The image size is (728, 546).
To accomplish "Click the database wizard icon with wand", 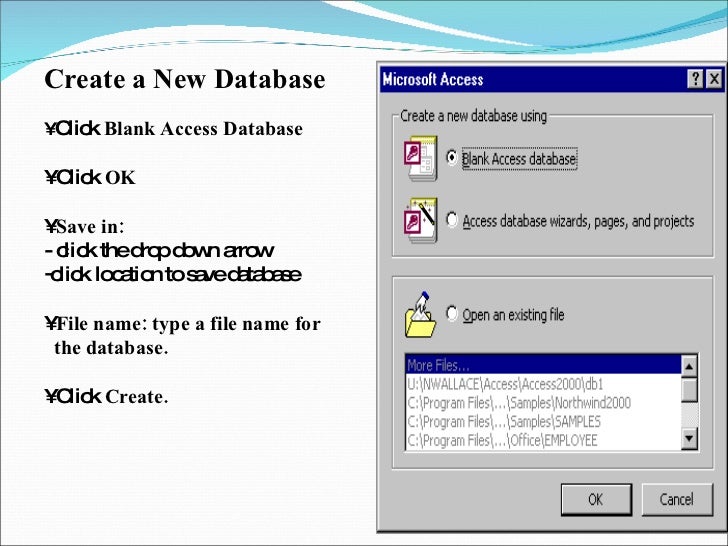I will pos(421,221).
